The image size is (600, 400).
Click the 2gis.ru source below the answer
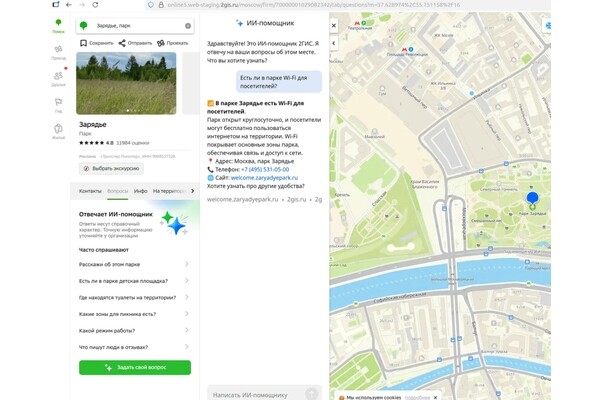[297, 199]
